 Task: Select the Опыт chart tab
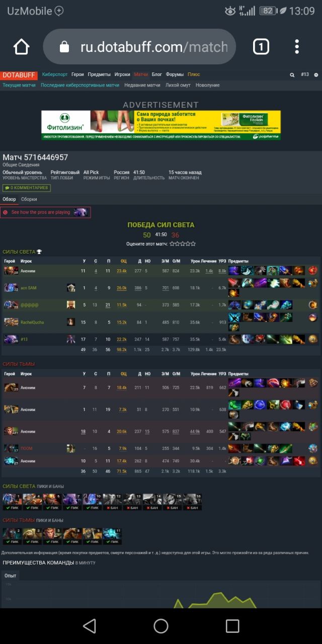(10, 576)
